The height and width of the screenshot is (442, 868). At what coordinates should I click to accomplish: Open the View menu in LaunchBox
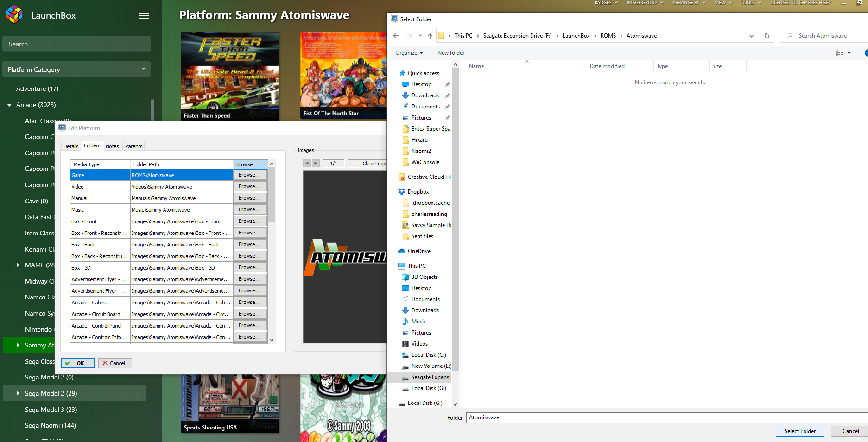coord(723,3)
